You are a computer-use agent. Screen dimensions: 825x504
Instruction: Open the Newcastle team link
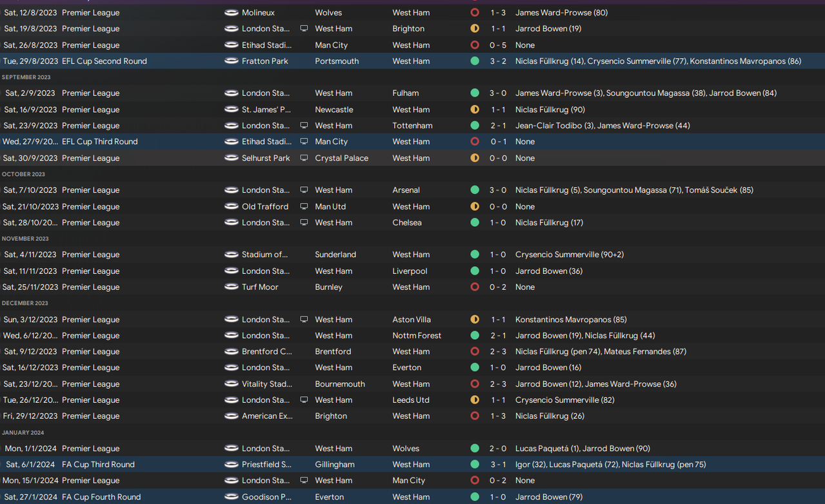pos(335,110)
